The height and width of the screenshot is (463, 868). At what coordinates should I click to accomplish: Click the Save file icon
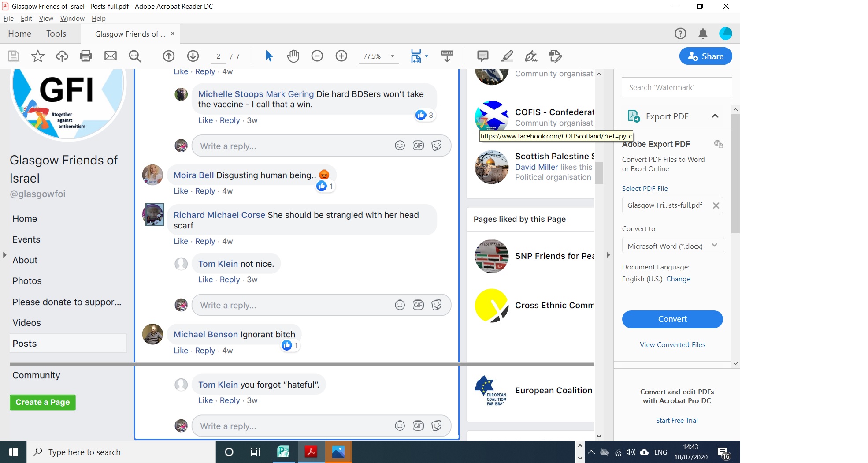pos(14,56)
